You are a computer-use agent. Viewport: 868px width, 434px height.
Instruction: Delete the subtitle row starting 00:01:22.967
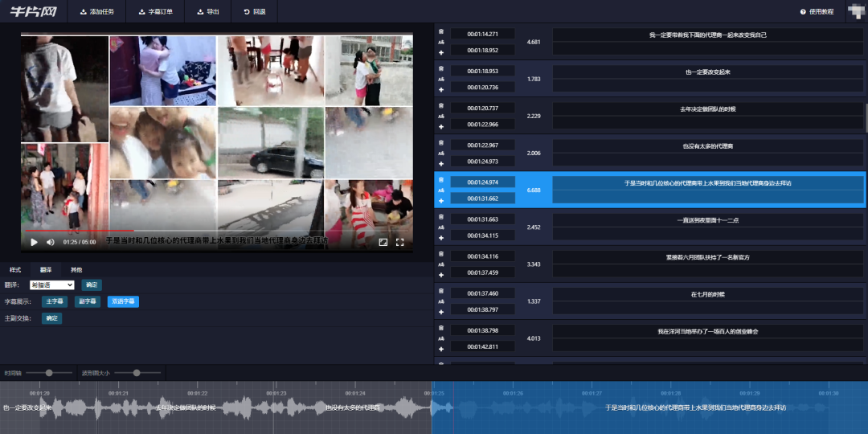click(x=441, y=143)
